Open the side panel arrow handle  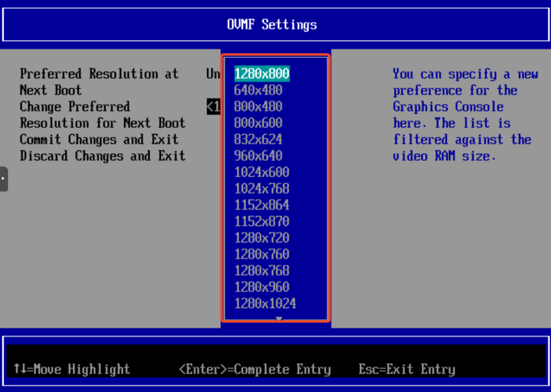(x=4, y=179)
